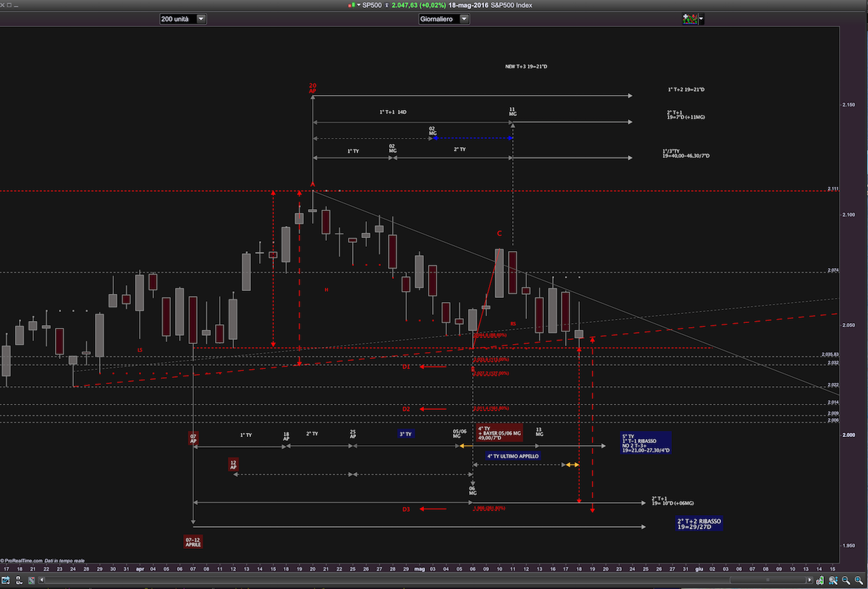Click the 07 AP date marker box
Viewport: 868px width, 589px height.
(193, 438)
